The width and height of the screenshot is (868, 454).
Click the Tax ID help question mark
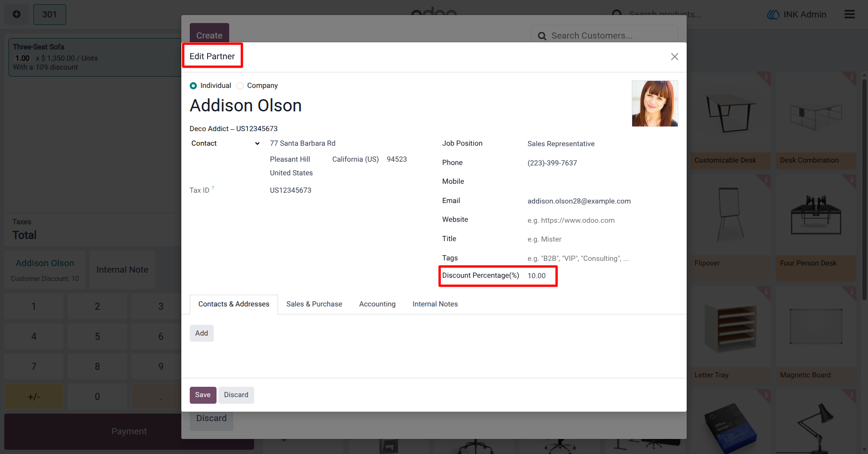213,188
